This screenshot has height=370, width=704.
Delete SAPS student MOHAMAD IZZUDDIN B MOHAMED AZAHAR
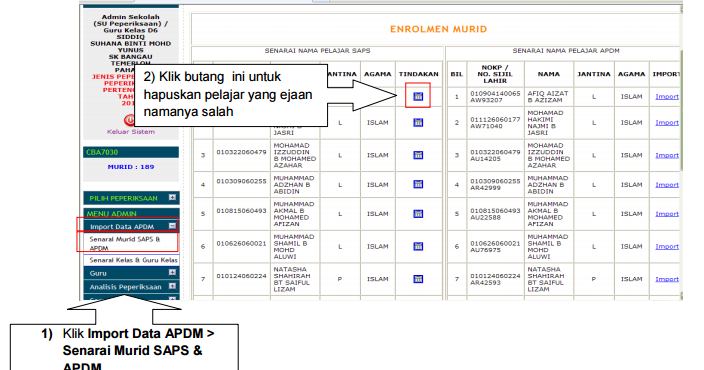pos(418,155)
